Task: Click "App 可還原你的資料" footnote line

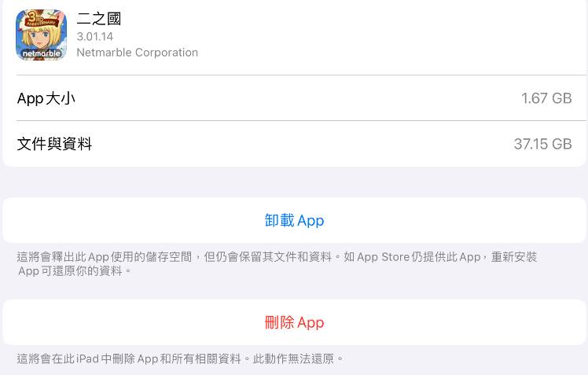Action: [75, 270]
